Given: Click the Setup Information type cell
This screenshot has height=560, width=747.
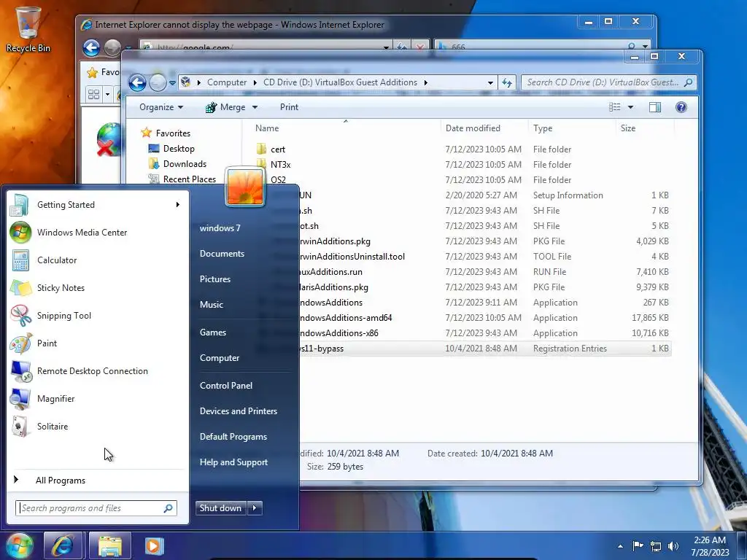Looking at the screenshot, I should coord(568,195).
